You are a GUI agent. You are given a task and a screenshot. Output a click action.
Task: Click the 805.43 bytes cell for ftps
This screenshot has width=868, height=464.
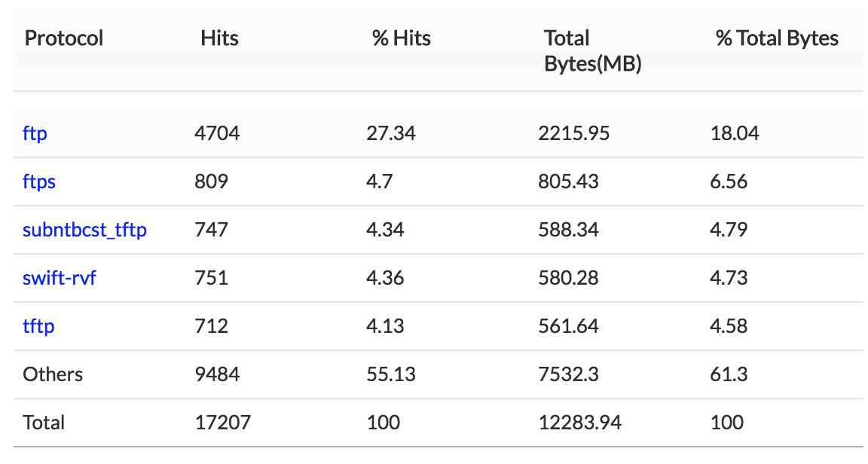tap(569, 182)
